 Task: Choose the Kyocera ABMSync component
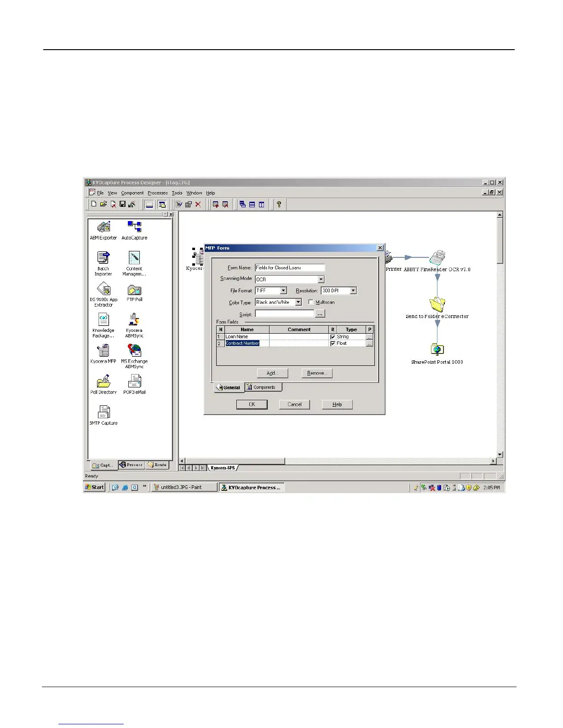click(x=134, y=319)
